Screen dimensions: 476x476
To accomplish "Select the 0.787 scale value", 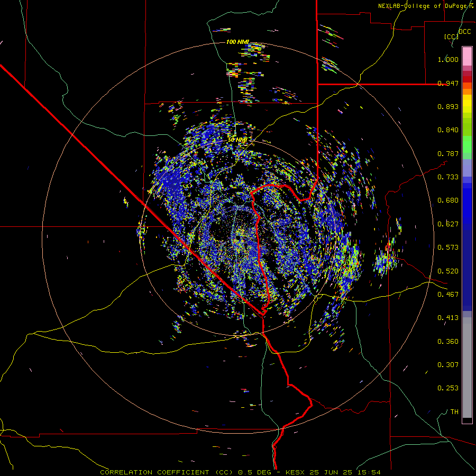I will (448, 153).
